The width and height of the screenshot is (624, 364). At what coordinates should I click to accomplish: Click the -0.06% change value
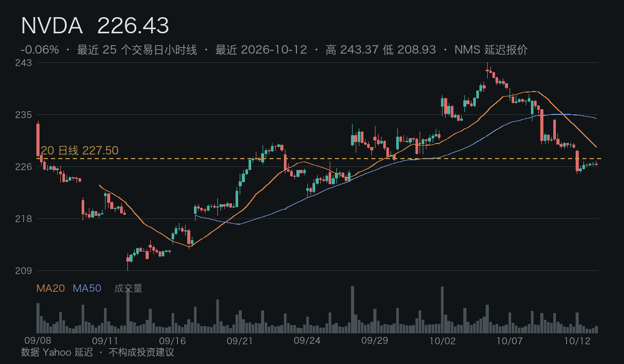pos(40,50)
